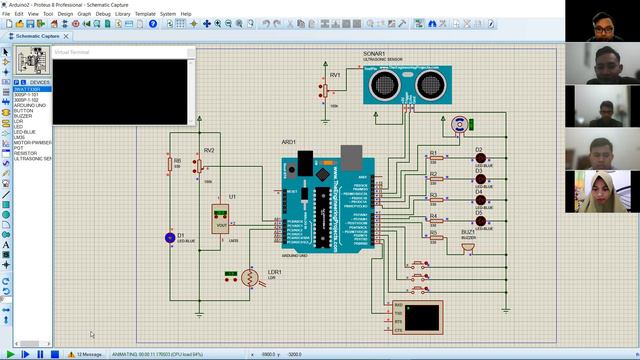Viewport: 640px width, 360px height.
Task: Open the 12 Messages warning in status bar
Action: 86,354
